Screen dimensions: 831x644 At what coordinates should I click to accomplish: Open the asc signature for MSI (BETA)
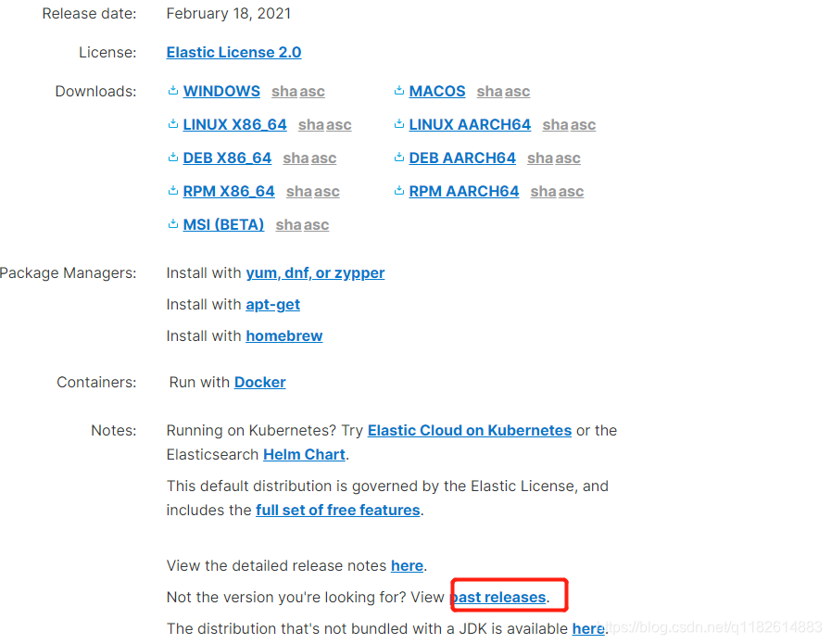point(316,225)
